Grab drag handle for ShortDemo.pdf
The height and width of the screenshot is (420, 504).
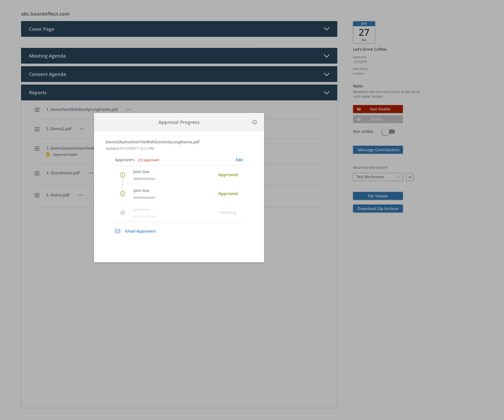(37, 173)
